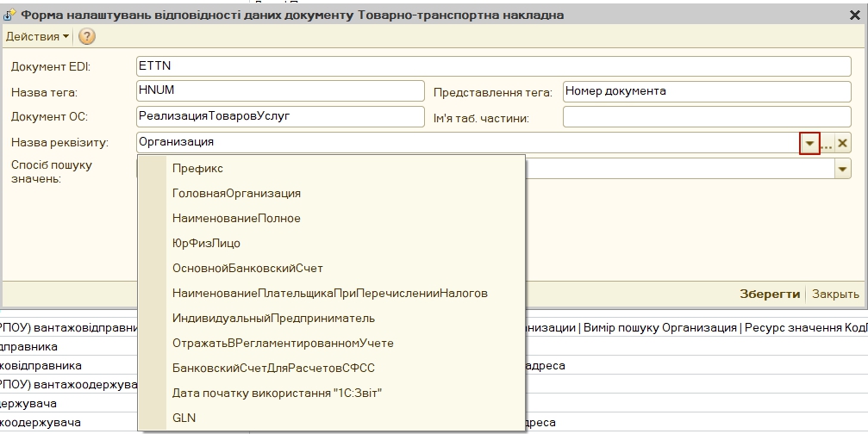The image size is (868, 434).
Task: Choose Дата початку використання "1С:Звіт"
Action: coord(332,393)
